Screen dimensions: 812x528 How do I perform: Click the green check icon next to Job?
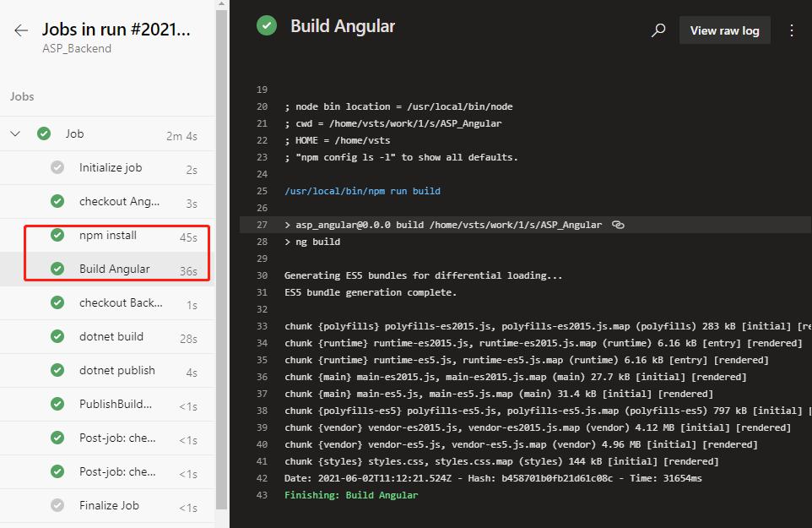44,133
